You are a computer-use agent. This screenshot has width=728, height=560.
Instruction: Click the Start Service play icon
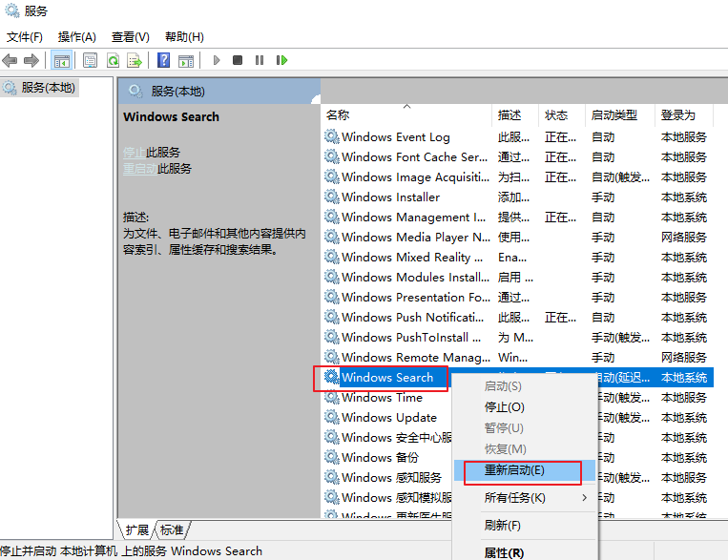[x=217, y=60]
